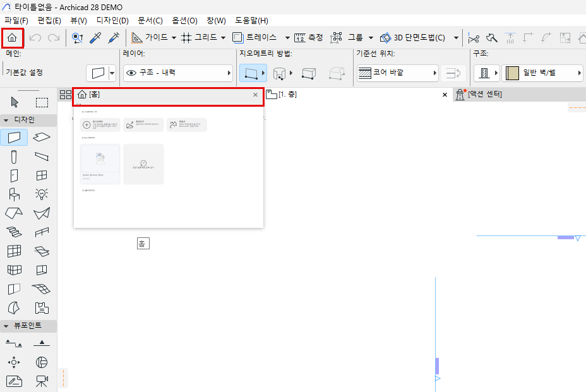
Task: Click the 새 프로젝트 card on the Home screen
Action: coord(100,125)
